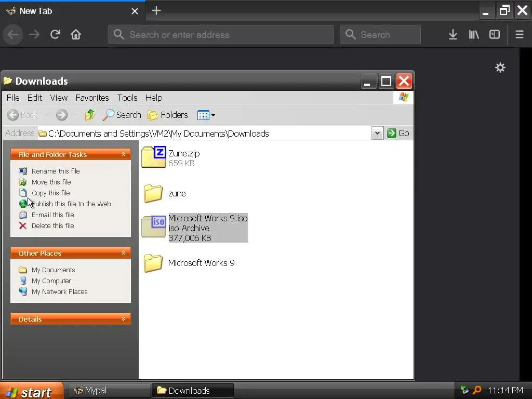The image size is (532, 399).
Task: Go to My Computer
Action: click(51, 281)
